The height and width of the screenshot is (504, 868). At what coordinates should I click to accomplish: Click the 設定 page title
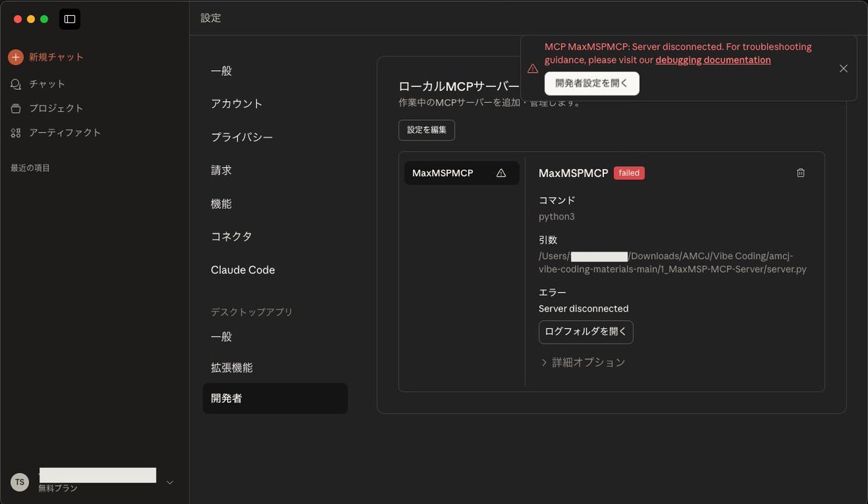211,18
